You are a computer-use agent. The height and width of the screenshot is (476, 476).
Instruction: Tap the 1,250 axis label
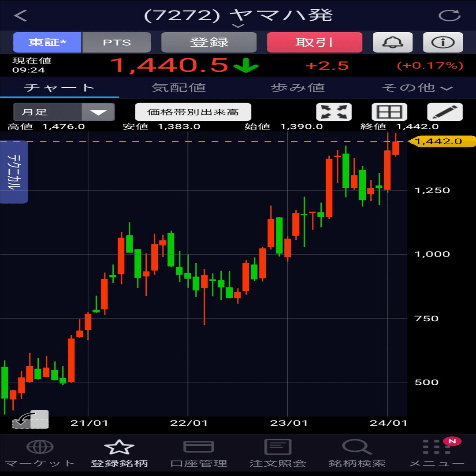click(432, 190)
